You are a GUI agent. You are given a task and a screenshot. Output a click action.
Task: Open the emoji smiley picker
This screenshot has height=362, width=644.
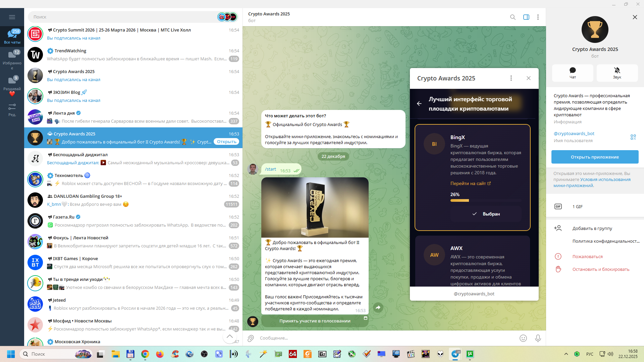click(523, 338)
